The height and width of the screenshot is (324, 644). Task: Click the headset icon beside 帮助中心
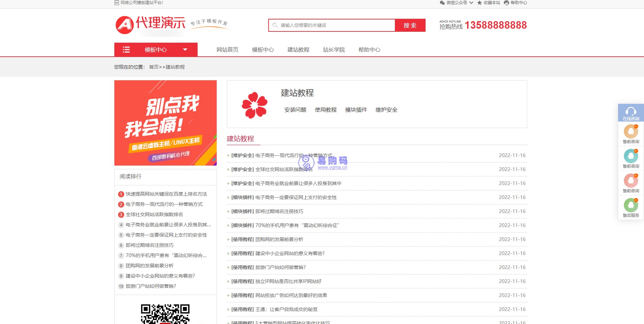coord(506,3)
